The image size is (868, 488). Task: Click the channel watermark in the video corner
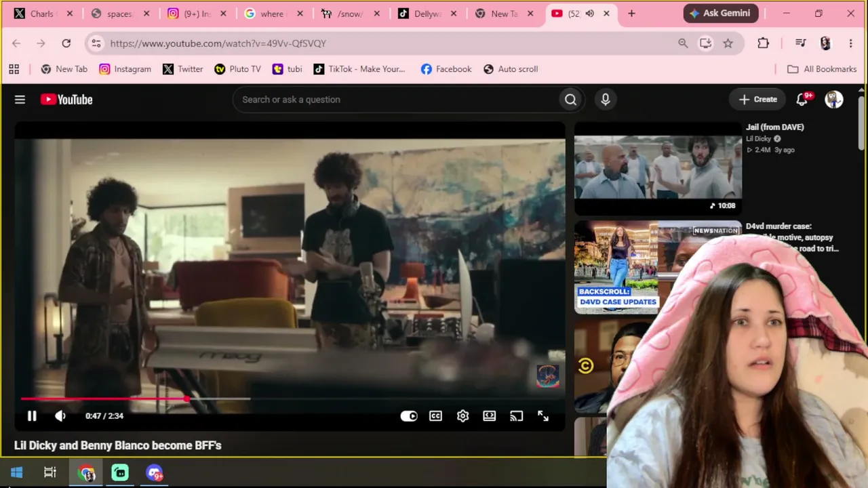548,375
